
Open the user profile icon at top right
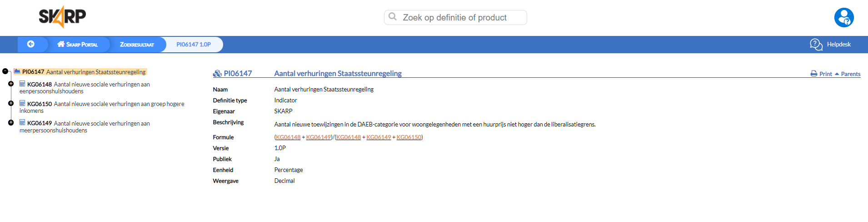(843, 18)
